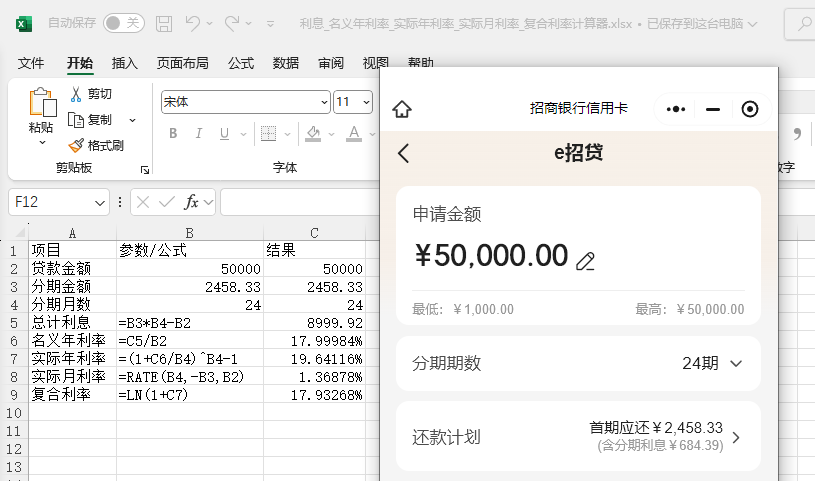This screenshot has width=815, height=481.
Task: Apply the font color A swatch
Action: coord(354,134)
